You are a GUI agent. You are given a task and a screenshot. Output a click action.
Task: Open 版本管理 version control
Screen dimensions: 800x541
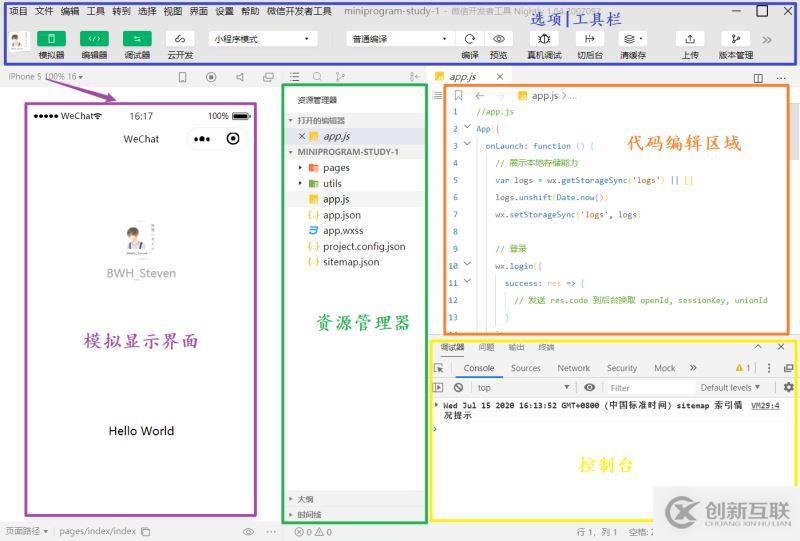736,38
